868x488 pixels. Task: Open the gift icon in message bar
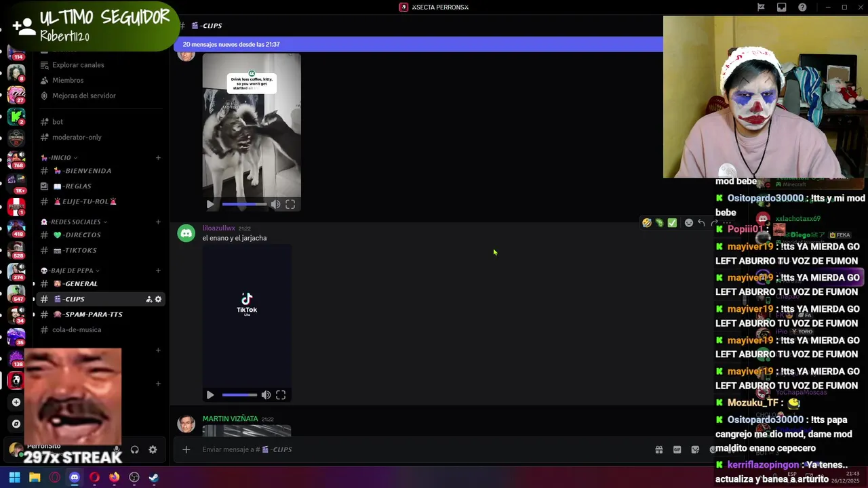[658, 449]
